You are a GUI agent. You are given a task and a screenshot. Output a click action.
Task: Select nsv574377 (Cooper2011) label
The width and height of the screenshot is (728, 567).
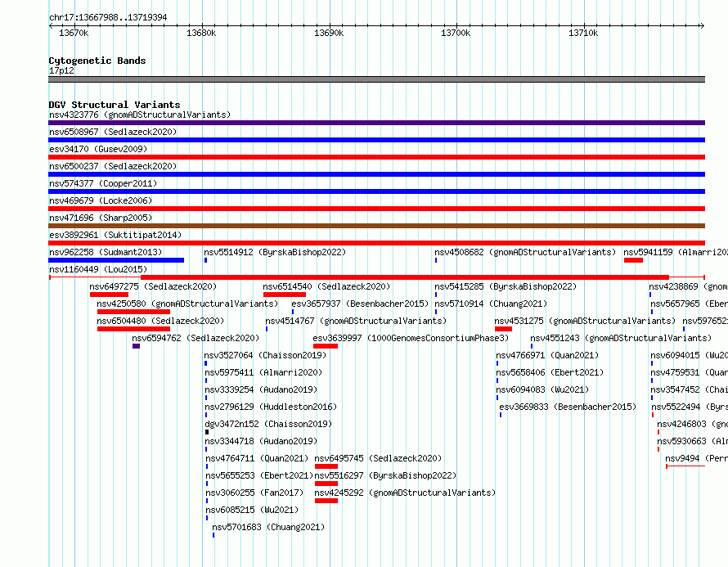tap(103, 183)
